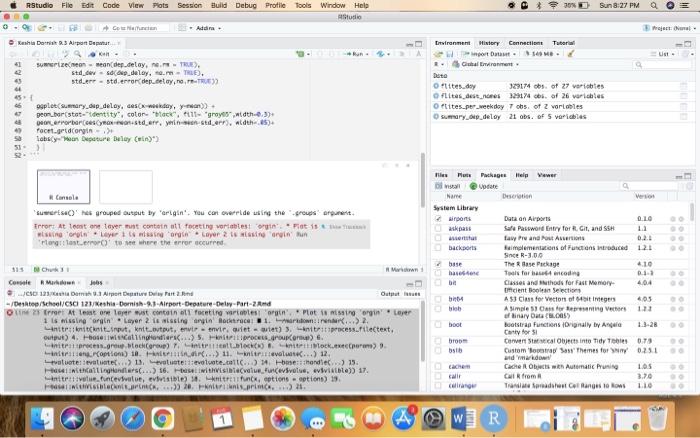Screen dimensions: 700x438
Task: Open Safari from the dock
Action: pyautogui.click(x=133, y=419)
